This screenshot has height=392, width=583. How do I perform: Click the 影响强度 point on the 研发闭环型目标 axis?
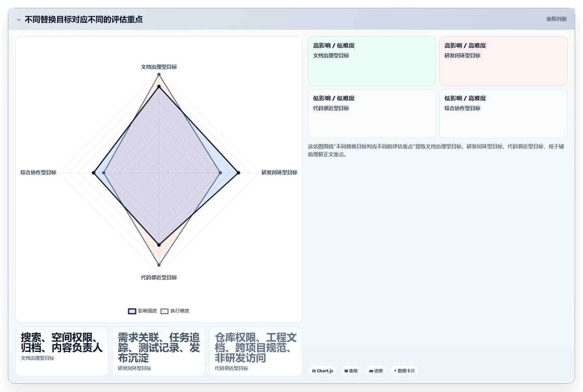(x=238, y=173)
